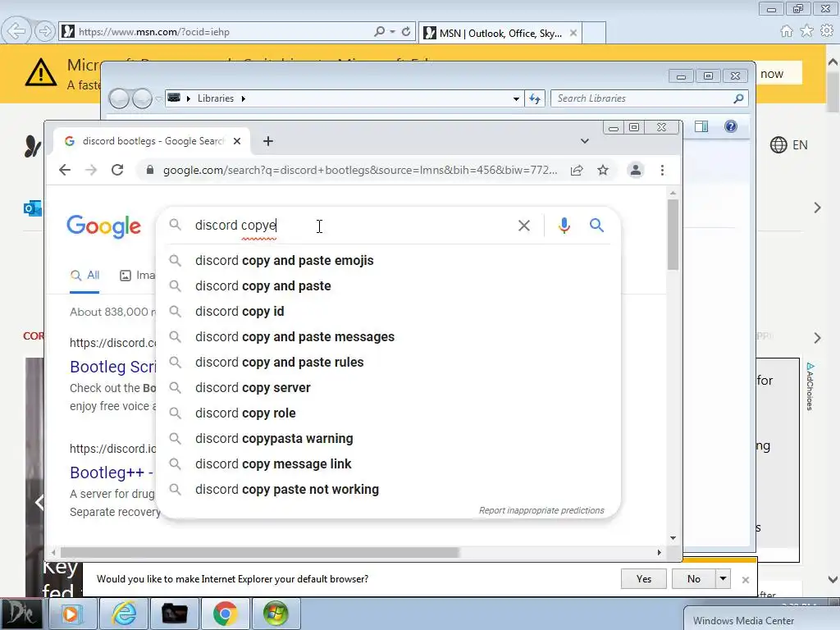The height and width of the screenshot is (630, 840).
Task: Click Internet Explorer back button
Action: (x=16, y=31)
